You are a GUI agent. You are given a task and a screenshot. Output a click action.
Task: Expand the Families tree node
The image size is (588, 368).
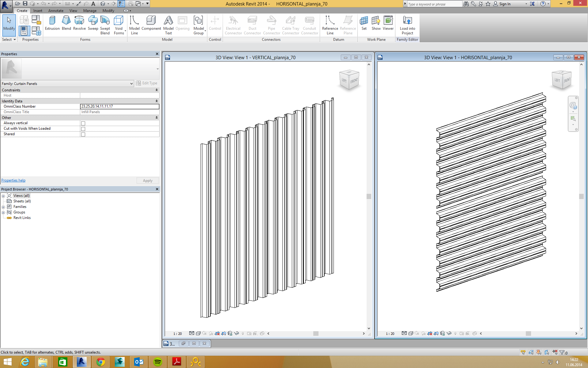[3, 207]
